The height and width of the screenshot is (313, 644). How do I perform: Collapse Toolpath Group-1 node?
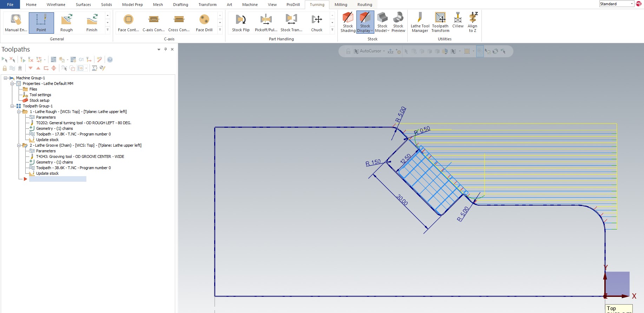[12, 106]
